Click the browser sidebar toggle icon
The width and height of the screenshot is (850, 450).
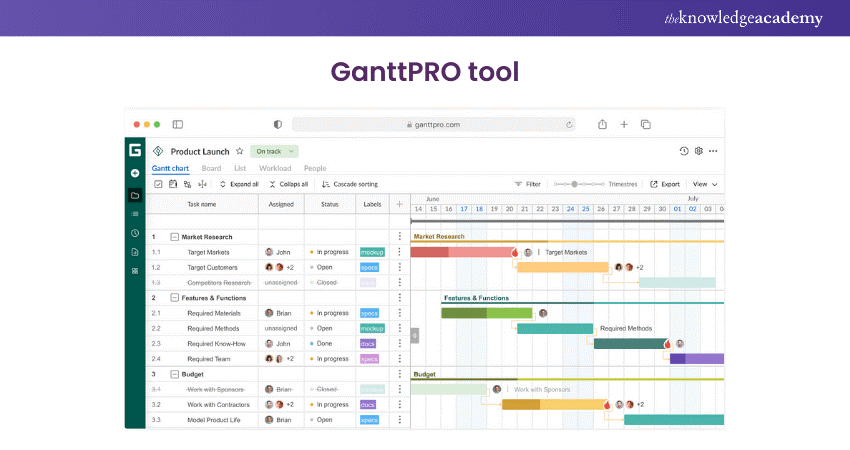178,125
